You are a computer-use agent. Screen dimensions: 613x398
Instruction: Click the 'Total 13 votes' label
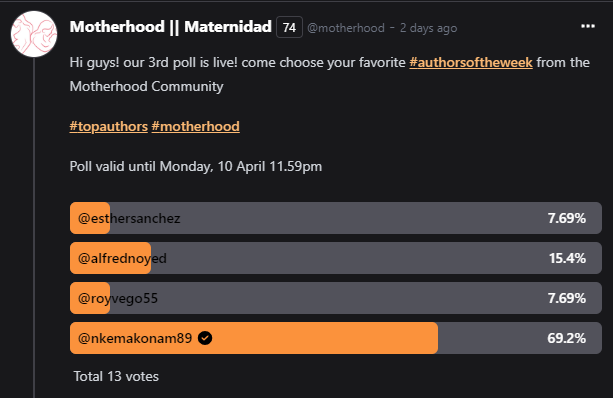[x=116, y=376]
